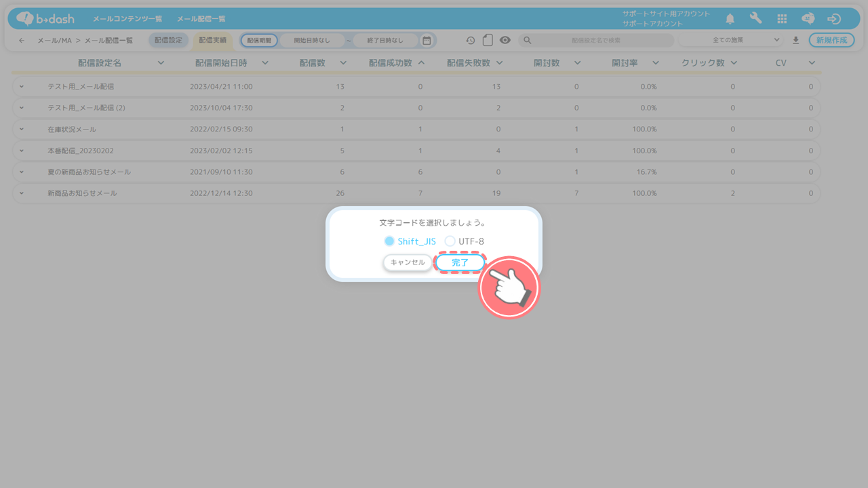868x488 pixels.
Task: Click the 終了日時なし date field
Action: (x=385, y=41)
